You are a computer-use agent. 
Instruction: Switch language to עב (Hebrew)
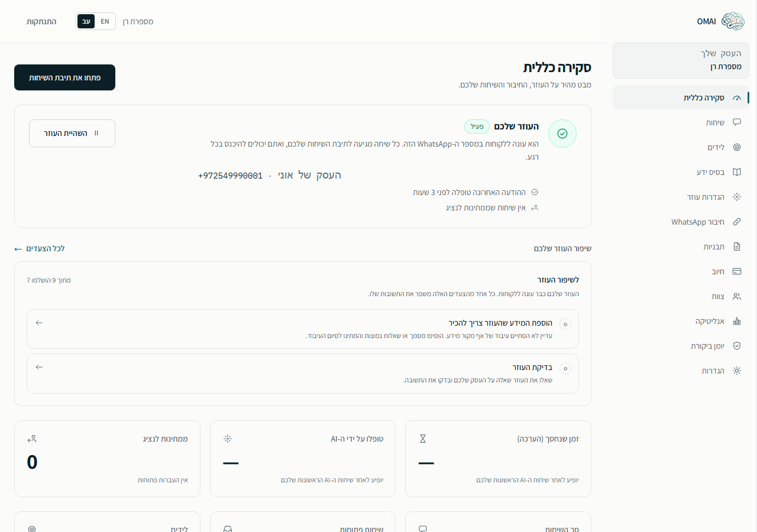click(86, 21)
